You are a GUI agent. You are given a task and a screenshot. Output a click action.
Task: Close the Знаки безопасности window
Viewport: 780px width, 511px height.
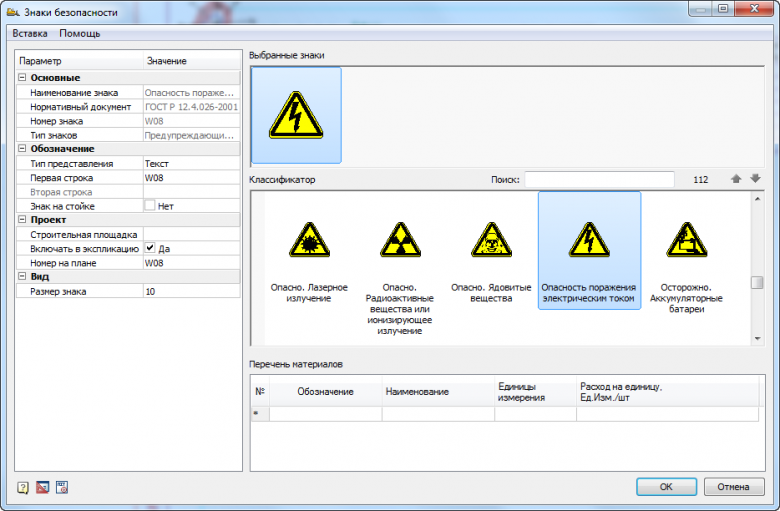click(754, 8)
